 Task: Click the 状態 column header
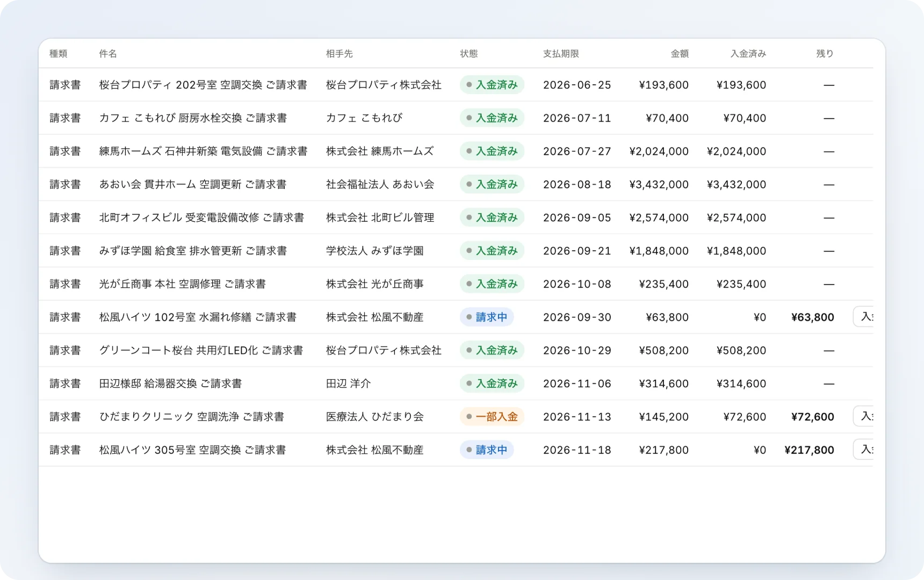pos(469,54)
